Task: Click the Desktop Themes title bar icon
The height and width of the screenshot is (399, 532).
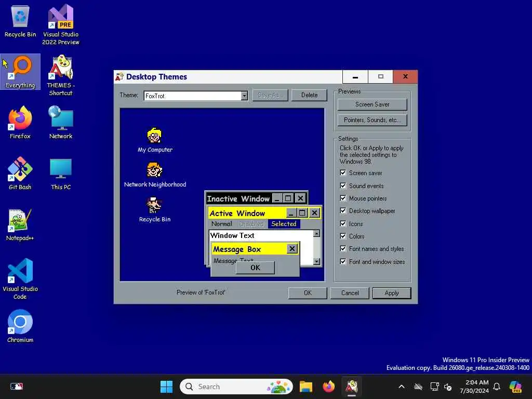Action: [119, 77]
